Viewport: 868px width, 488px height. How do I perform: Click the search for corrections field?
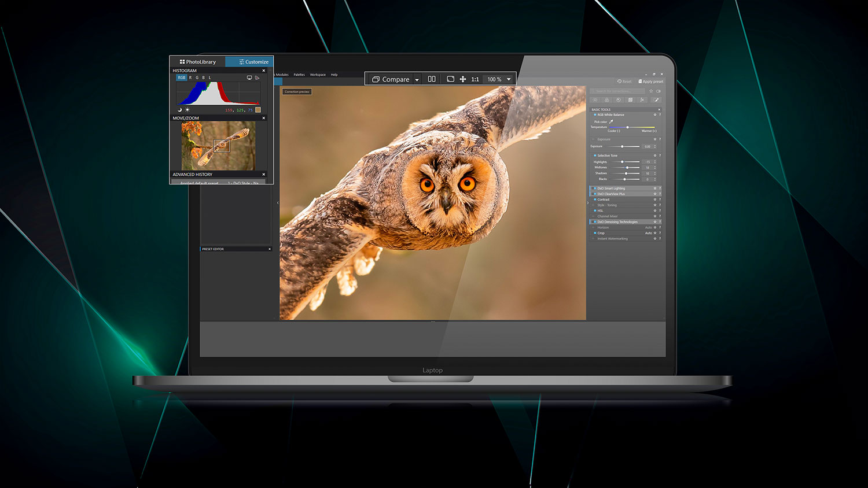click(617, 91)
